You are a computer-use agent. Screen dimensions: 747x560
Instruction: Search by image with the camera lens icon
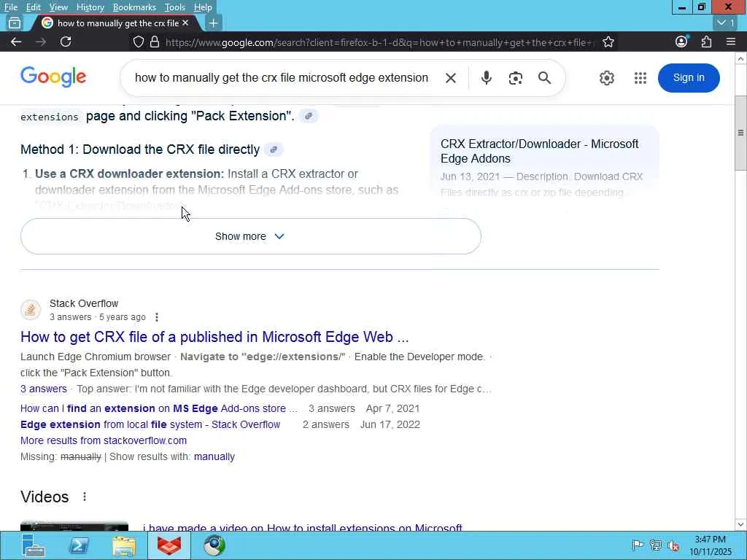516,78
